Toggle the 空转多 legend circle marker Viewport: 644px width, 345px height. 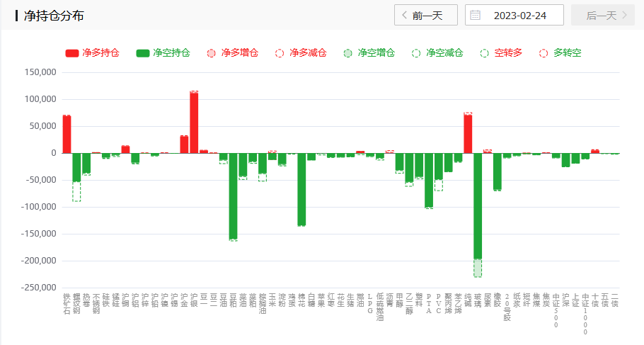[x=484, y=53]
